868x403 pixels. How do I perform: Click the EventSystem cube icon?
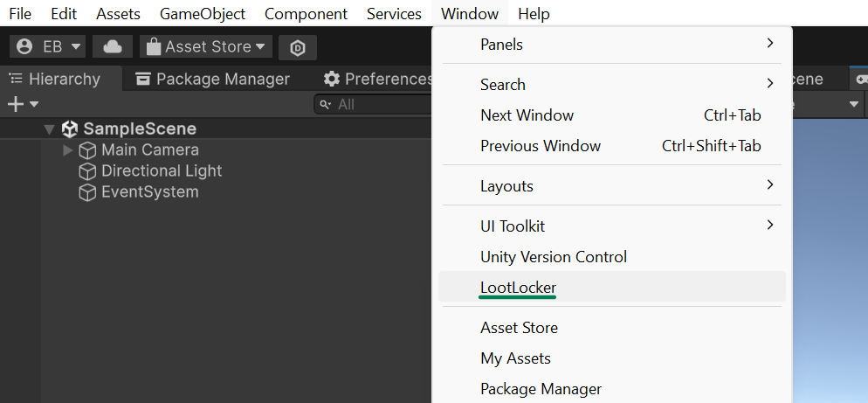click(87, 192)
